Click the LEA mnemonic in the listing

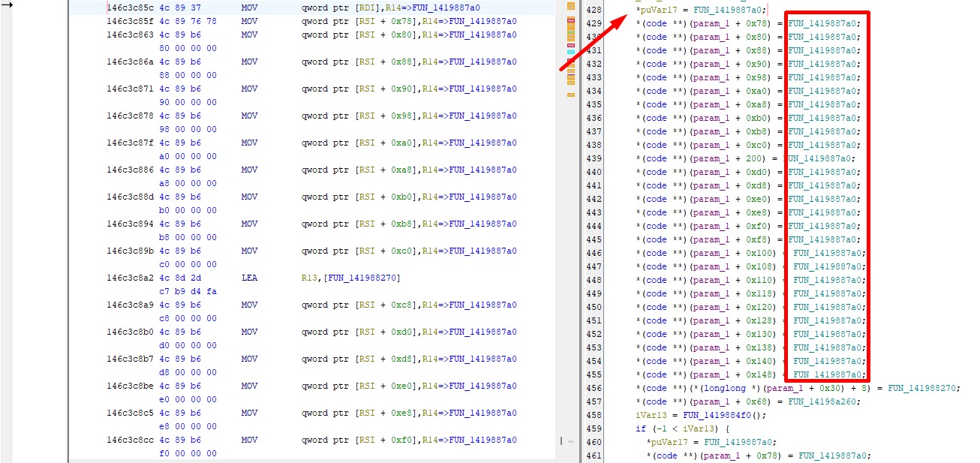pyautogui.click(x=249, y=278)
